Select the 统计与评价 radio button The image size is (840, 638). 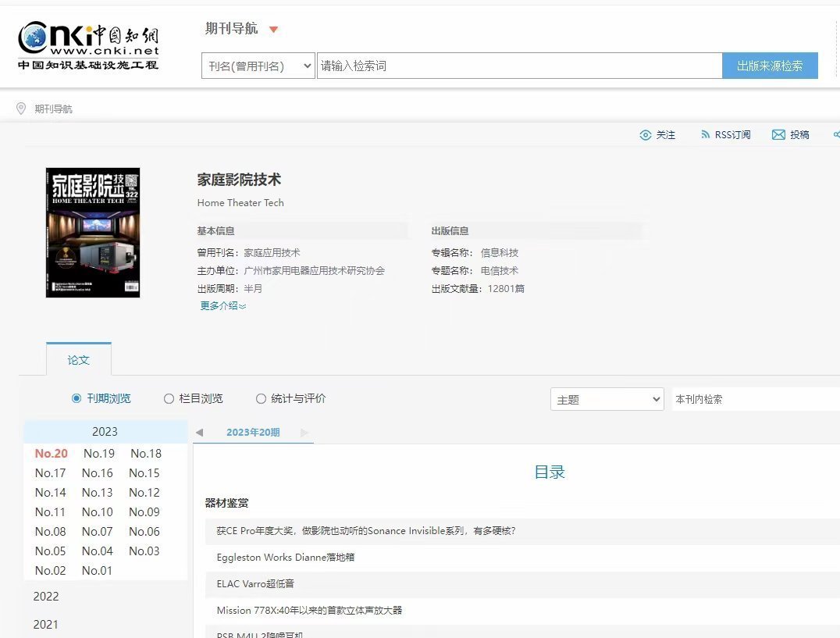261,398
